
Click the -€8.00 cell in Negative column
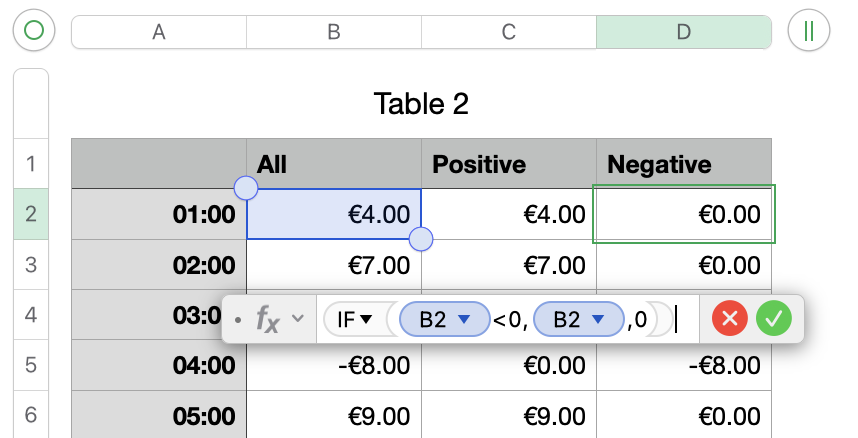coord(684,366)
